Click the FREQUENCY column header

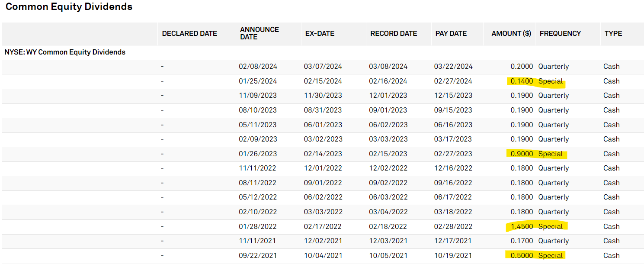560,33
